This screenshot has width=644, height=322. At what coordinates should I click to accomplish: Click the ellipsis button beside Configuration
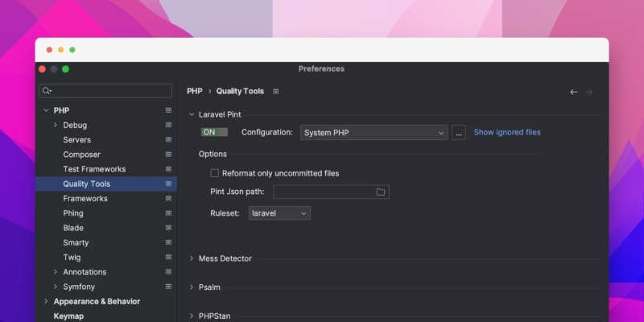click(x=458, y=133)
